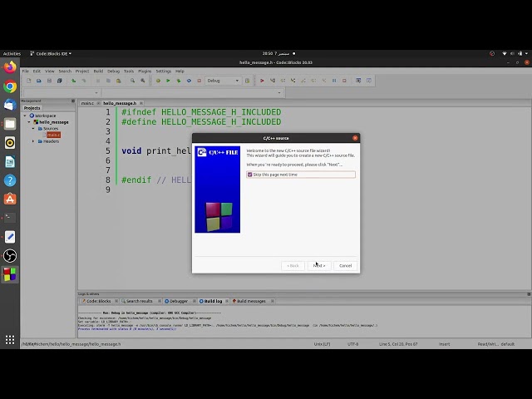Image resolution: width=532 pixels, height=399 pixels.
Task: Click the Redo toolbar icon
Action: [83, 81]
